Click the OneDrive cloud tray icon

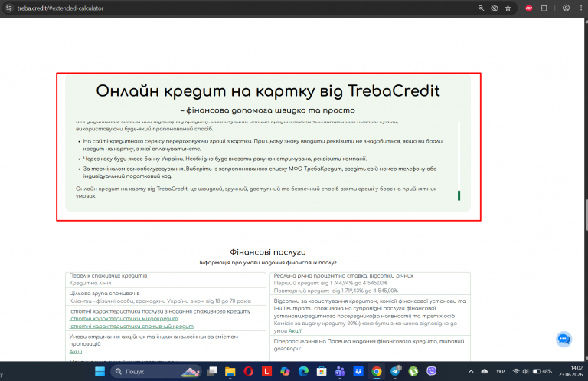click(x=485, y=371)
